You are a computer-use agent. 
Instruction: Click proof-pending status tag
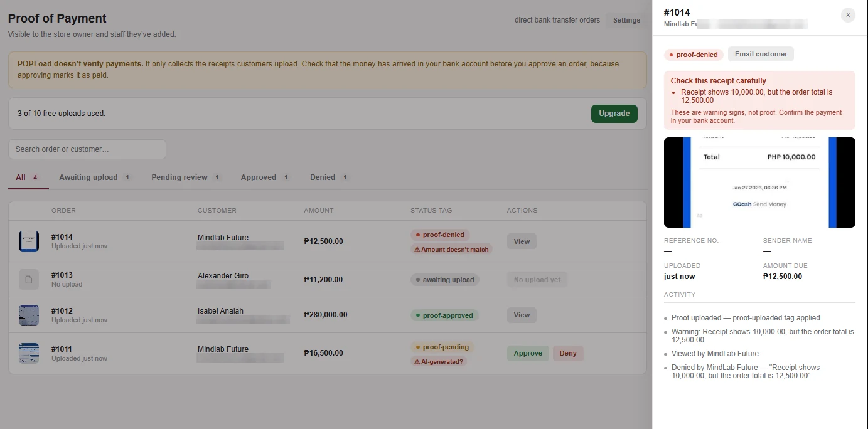click(442, 347)
